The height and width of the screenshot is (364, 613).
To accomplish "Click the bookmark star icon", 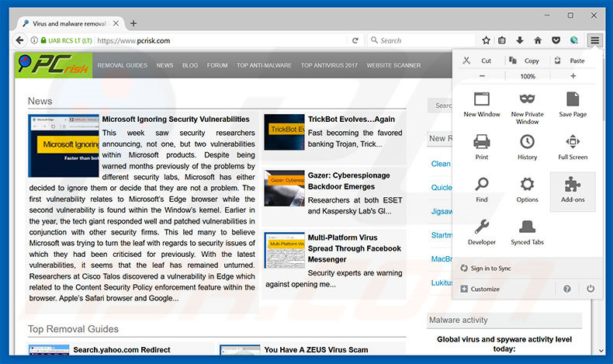I will [x=486, y=40].
